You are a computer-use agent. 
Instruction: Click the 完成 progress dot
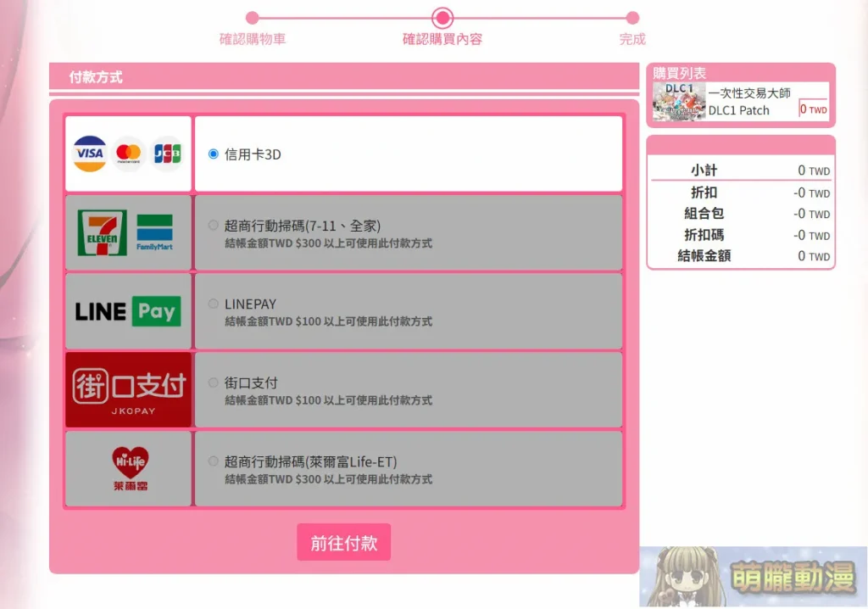tap(632, 18)
